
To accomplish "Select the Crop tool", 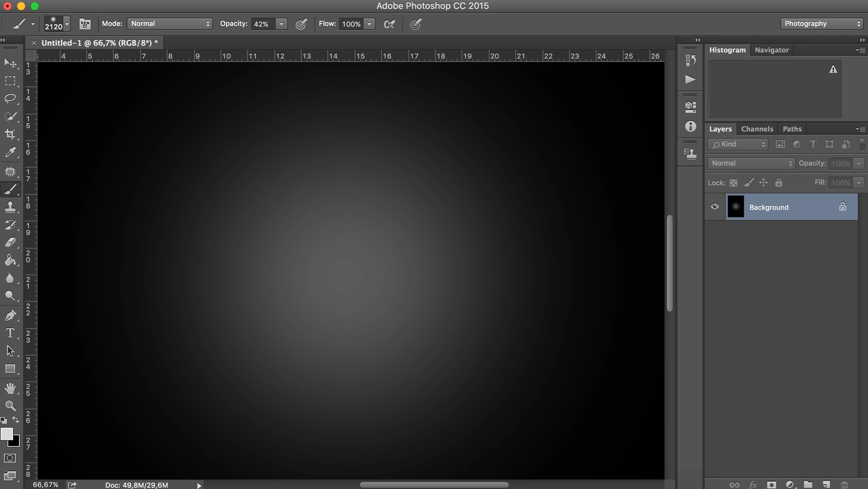I will (10, 134).
